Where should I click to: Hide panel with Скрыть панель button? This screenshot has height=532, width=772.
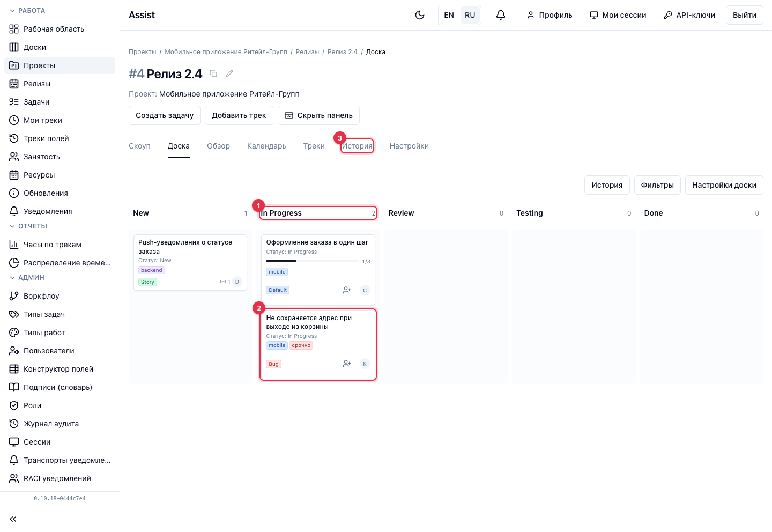coord(318,115)
